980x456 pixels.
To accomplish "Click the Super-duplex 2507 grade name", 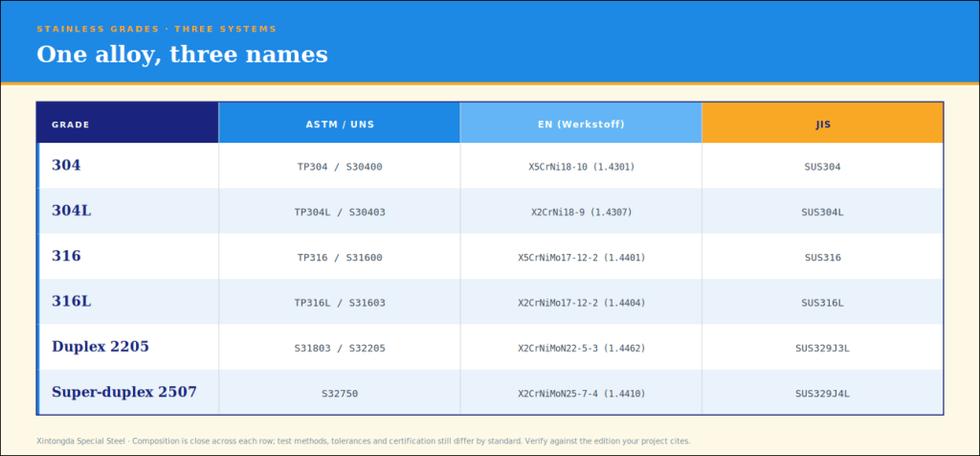I will click(124, 392).
